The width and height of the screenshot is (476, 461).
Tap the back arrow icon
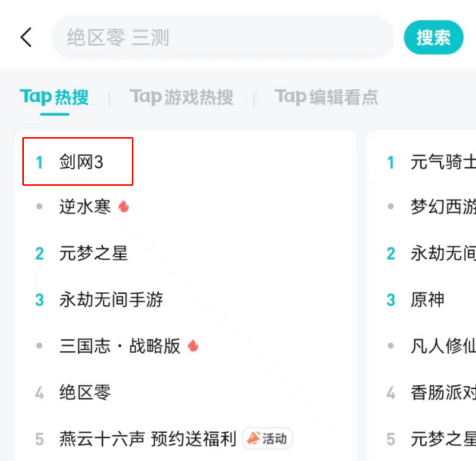[x=26, y=37]
